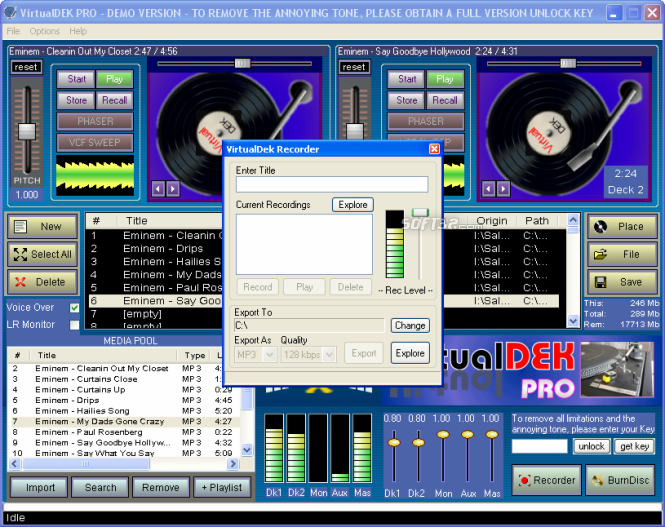Click Media Pool horizontal scroll right arrow

[232, 464]
